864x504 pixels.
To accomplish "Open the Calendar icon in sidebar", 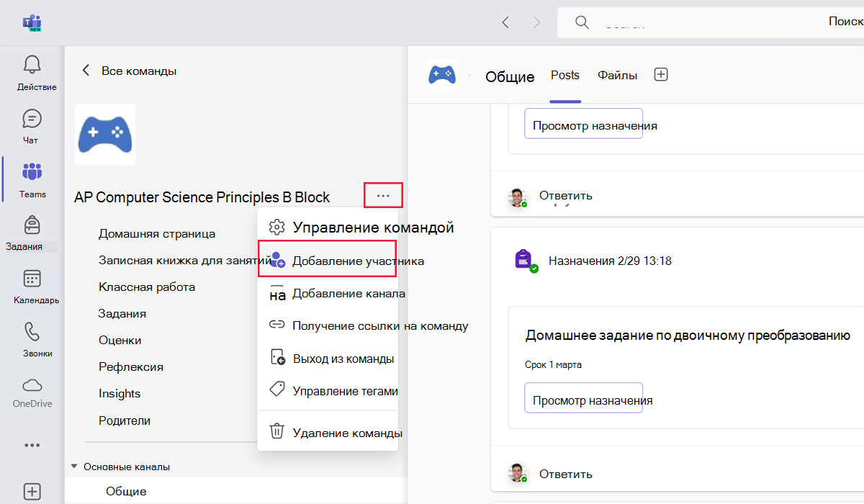I will [32, 279].
